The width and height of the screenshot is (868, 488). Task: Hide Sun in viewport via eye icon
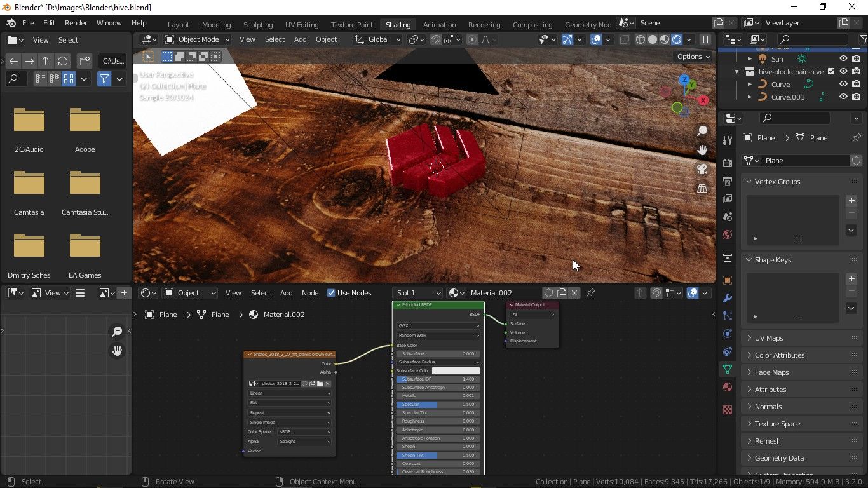pos(844,58)
